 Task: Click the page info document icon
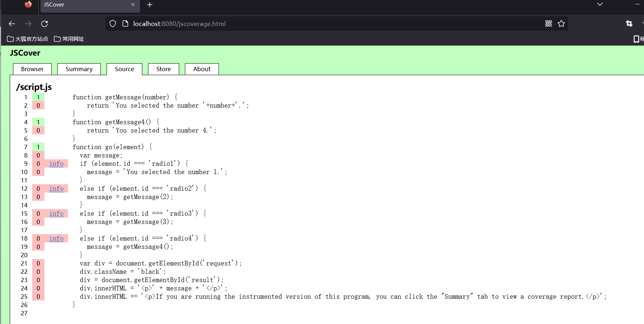click(x=125, y=24)
